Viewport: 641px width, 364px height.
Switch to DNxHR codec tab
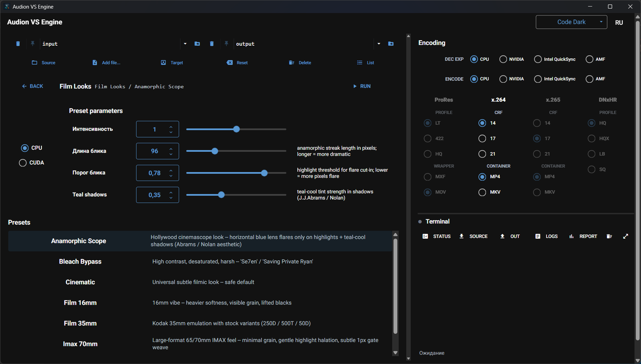(608, 100)
